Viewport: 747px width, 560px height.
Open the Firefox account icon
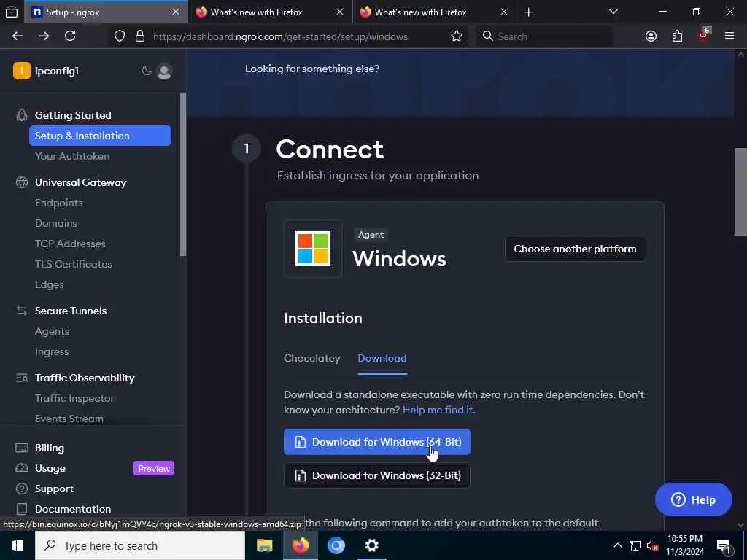click(651, 36)
